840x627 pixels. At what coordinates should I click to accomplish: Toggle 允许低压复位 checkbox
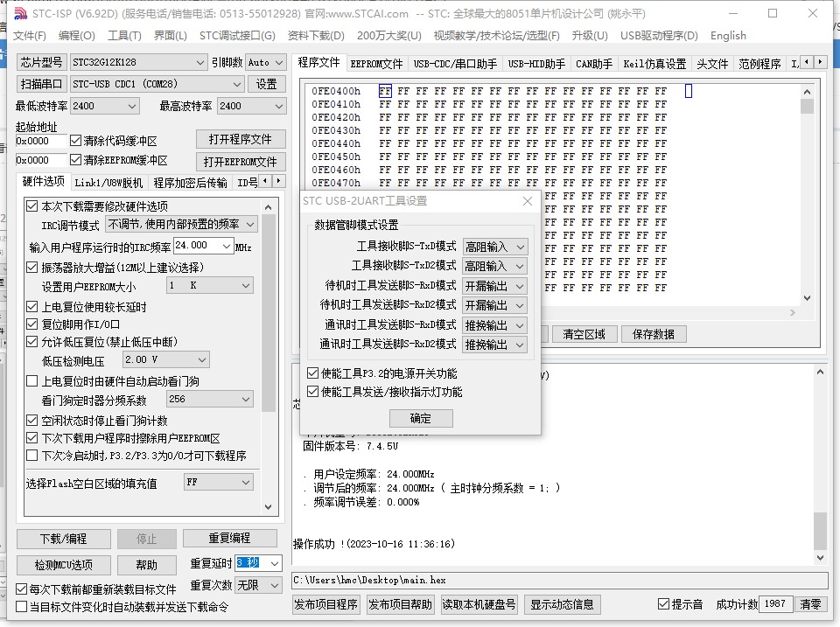point(32,342)
